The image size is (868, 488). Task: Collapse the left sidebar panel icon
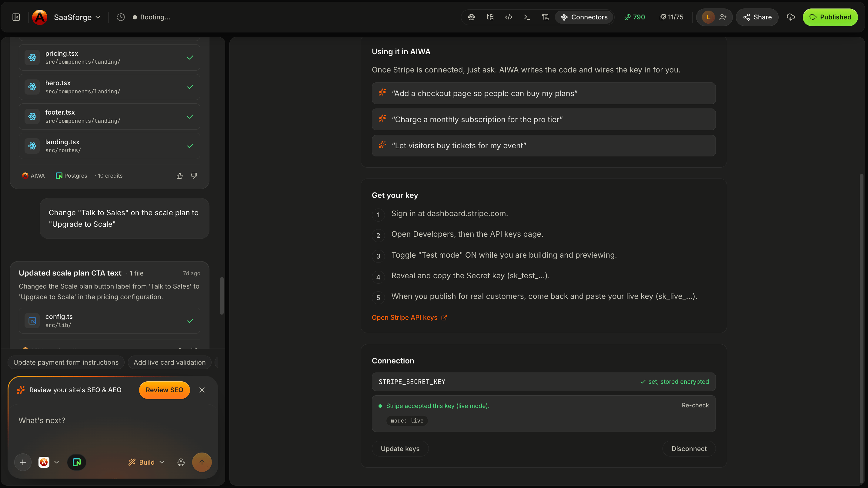click(16, 17)
